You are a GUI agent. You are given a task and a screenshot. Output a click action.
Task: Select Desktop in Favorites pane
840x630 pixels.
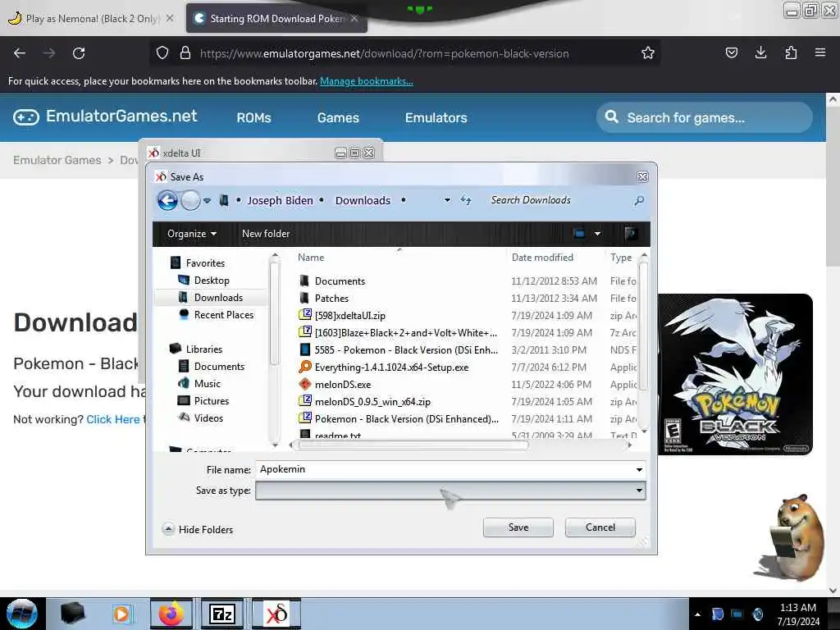[x=203, y=281]
